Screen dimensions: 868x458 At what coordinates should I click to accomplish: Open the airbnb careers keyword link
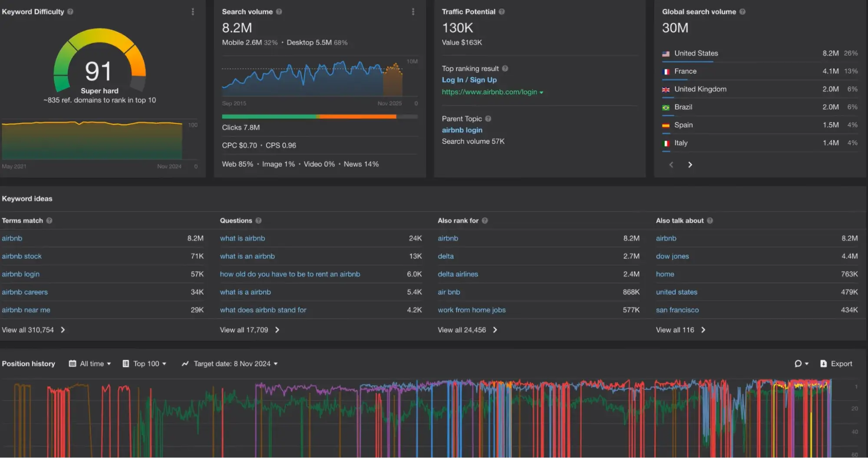25,292
